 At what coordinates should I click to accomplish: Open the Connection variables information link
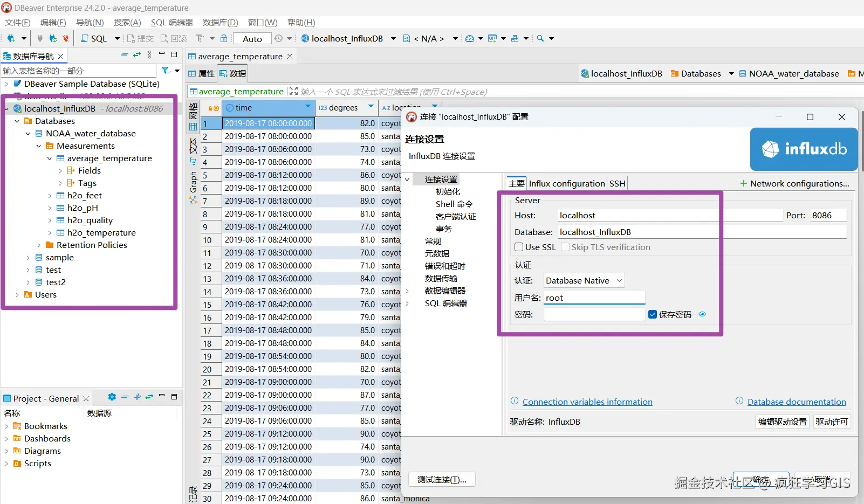pos(587,402)
